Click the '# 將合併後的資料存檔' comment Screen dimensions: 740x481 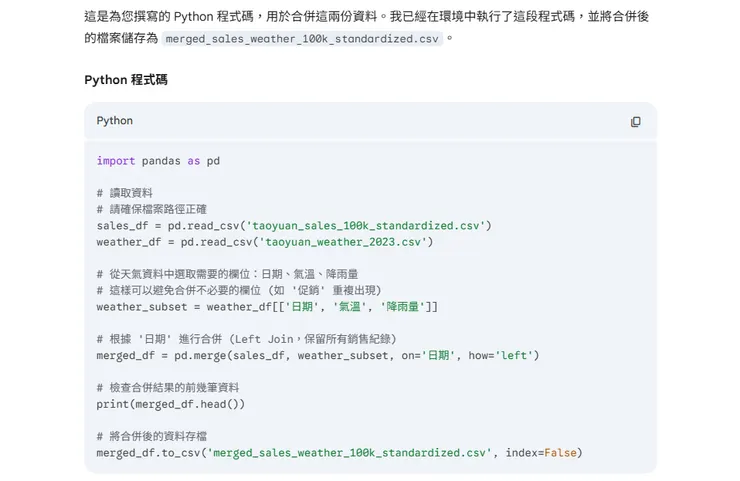152,436
